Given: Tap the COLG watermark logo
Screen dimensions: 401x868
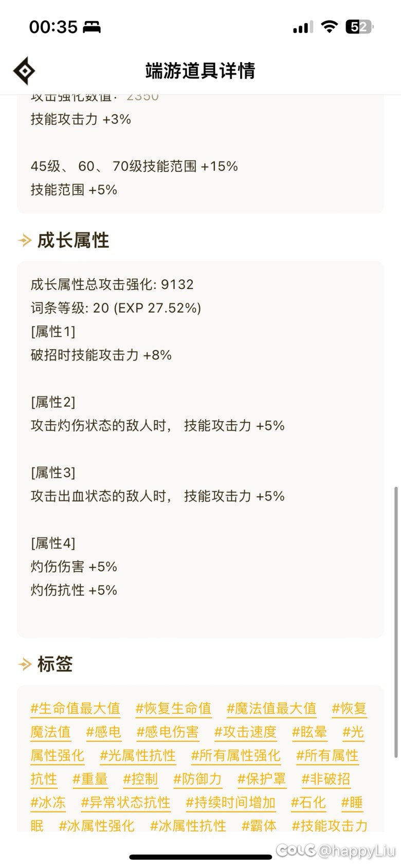Looking at the screenshot, I should 296,851.
